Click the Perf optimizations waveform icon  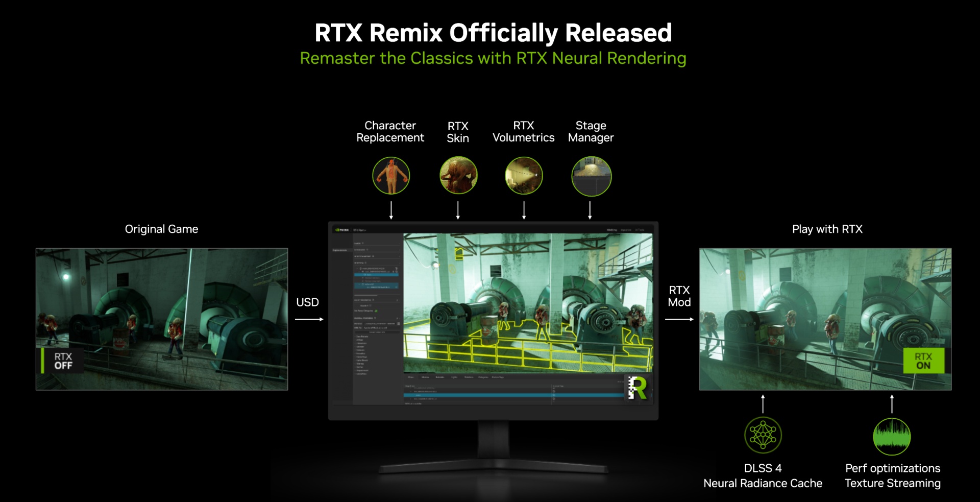tap(892, 437)
